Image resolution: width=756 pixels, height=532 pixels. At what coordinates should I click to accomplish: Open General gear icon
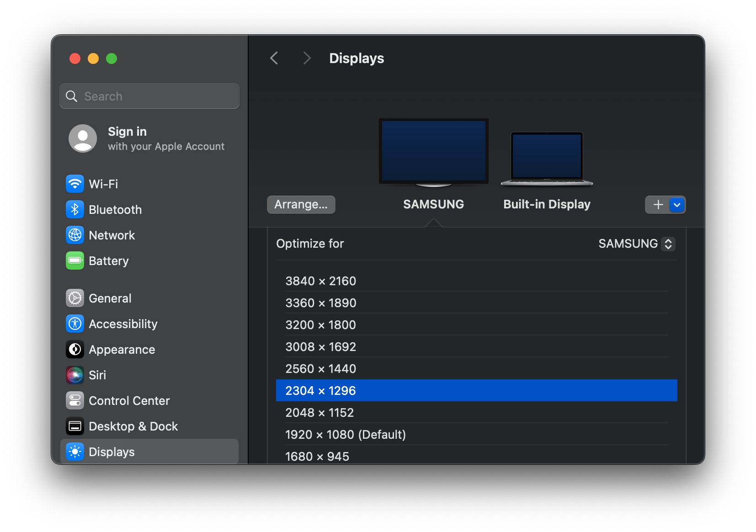coord(75,298)
